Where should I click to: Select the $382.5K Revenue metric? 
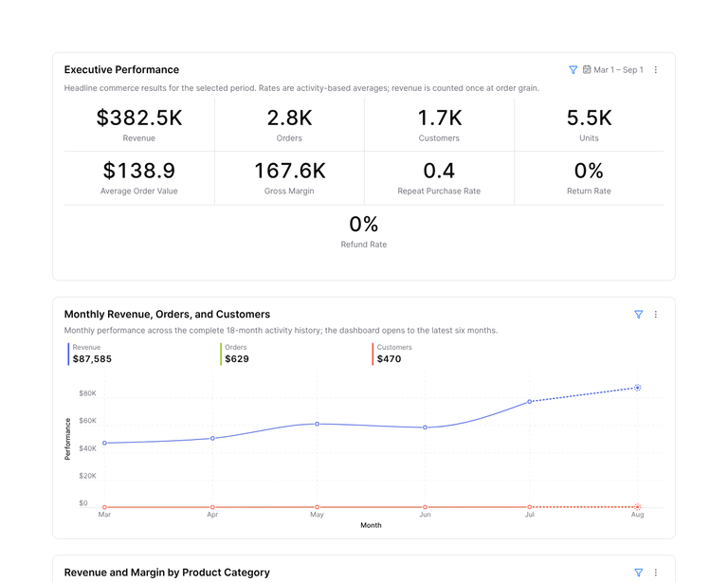[x=138, y=124]
